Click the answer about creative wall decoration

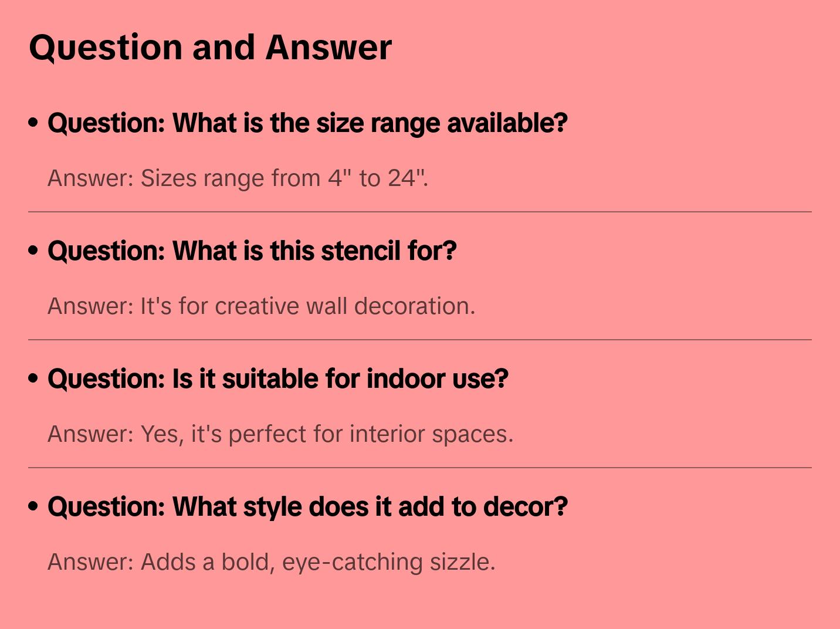click(x=261, y=306)
